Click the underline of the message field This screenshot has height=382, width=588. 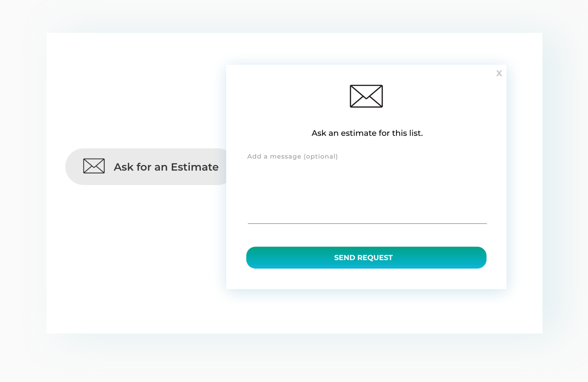point(367,223)
